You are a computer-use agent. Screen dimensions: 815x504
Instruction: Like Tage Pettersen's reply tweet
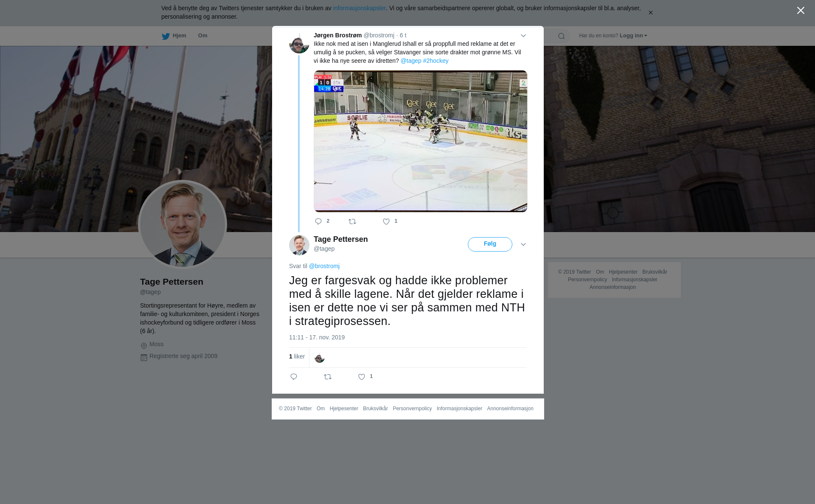point(362,377)
